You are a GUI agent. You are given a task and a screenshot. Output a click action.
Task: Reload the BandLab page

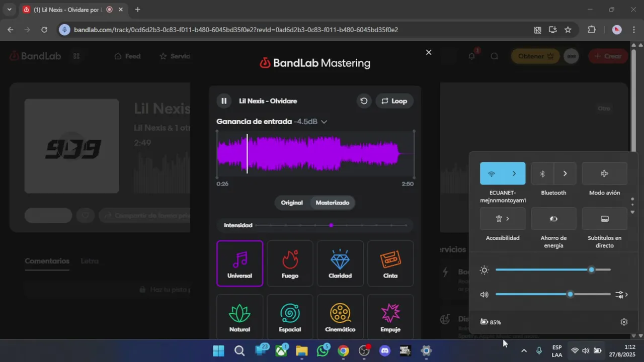coord(44,30)
